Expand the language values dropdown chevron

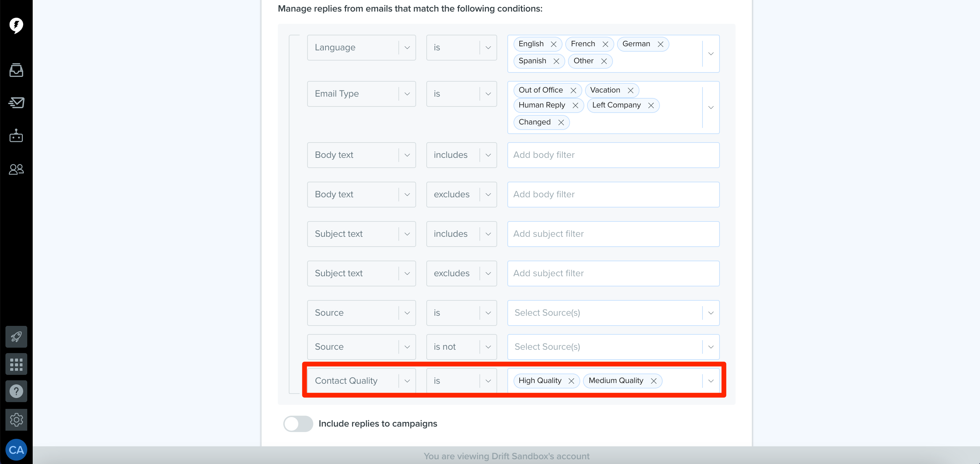711,54
